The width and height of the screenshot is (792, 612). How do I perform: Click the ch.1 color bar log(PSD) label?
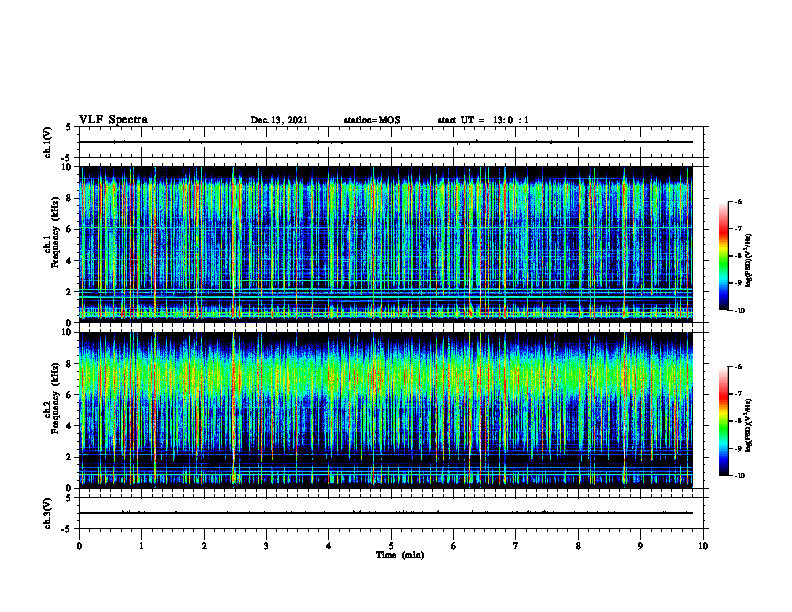(749, 260)
